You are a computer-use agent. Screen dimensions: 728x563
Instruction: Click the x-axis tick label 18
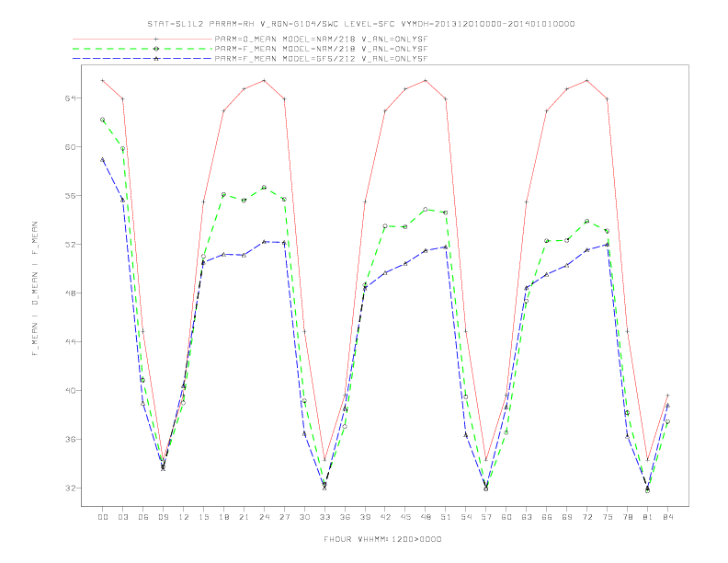tap(223, 517)
